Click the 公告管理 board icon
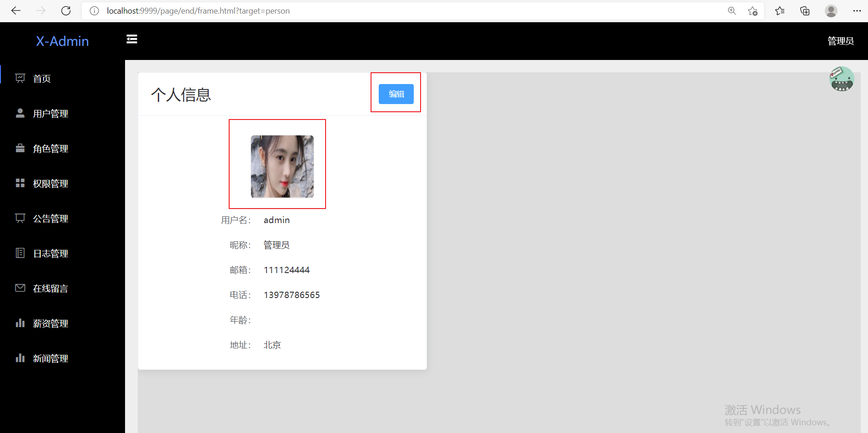The width and height of the screenshot is (868, 433). point(20,218)
